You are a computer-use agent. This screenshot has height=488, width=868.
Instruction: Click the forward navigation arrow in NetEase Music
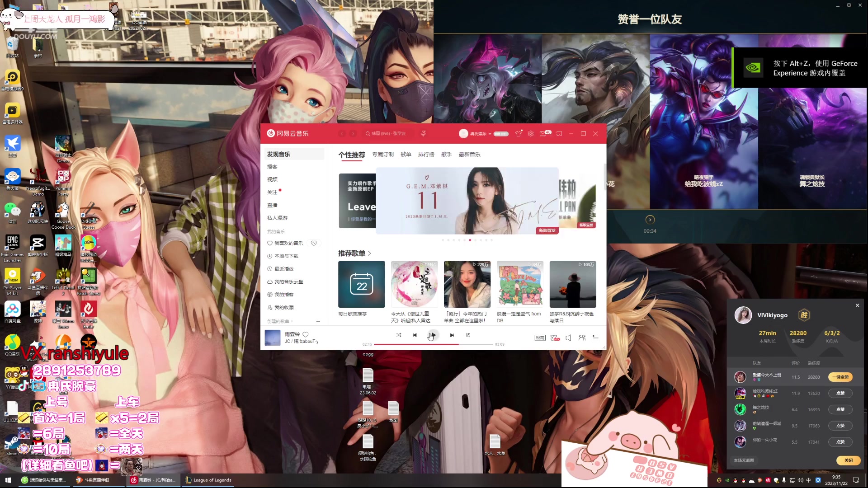(353, 134)
